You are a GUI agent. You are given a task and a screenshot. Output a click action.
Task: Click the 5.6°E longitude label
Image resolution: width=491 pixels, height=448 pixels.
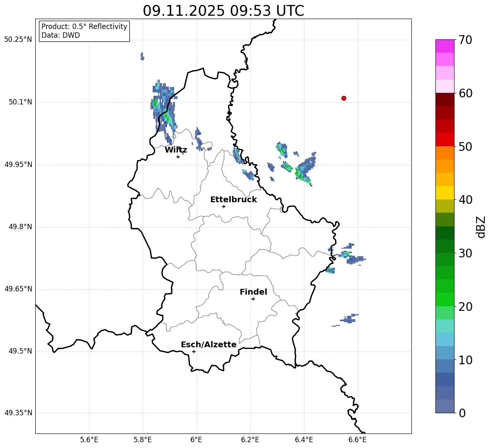coord(89,440)
